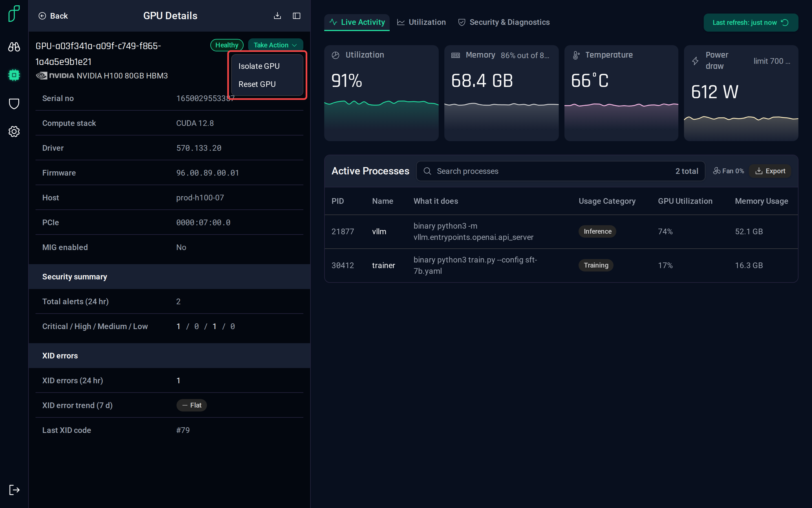Expand the Take Action dropdown
Image resolution: width=812 pixels, height=508 pixels.
275,45
